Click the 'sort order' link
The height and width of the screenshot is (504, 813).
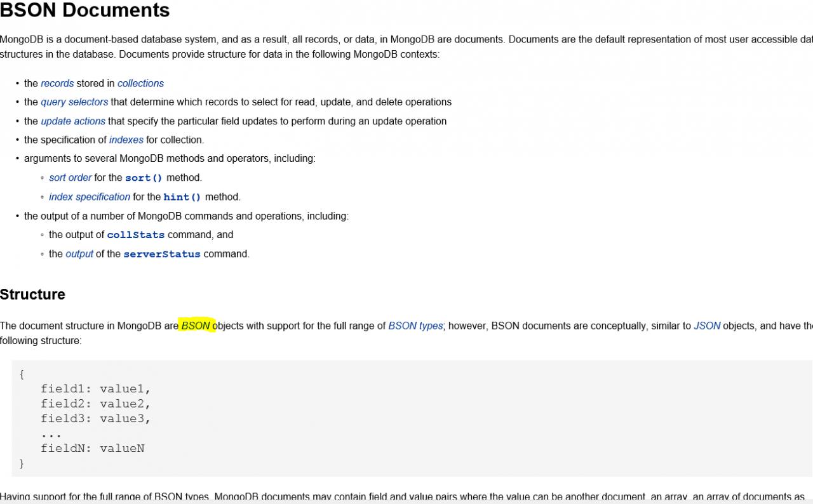(x=70, y=178)
